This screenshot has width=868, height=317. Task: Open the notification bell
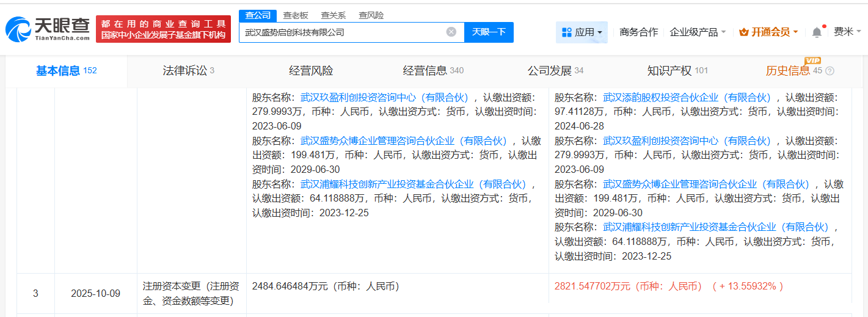coord(817,32)
